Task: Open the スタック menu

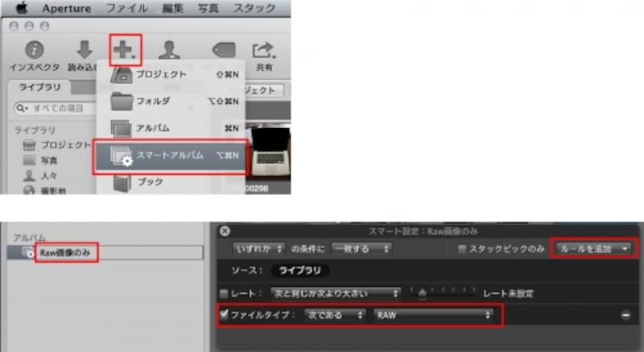Action: (254, 8)
